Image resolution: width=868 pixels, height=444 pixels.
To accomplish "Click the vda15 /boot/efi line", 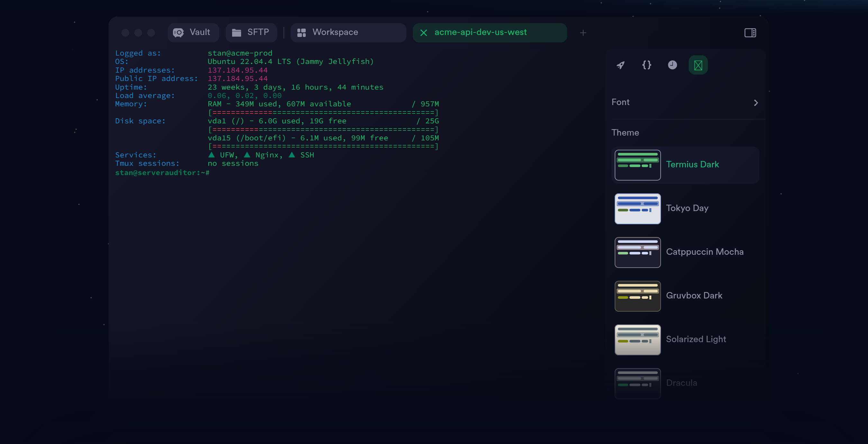I will point(323,138).
